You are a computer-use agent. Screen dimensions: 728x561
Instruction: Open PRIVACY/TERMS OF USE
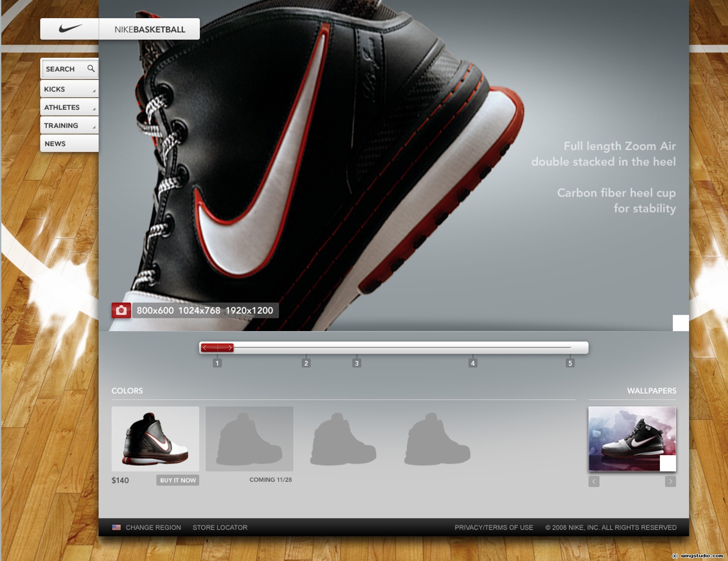click(x=494, y=527)
